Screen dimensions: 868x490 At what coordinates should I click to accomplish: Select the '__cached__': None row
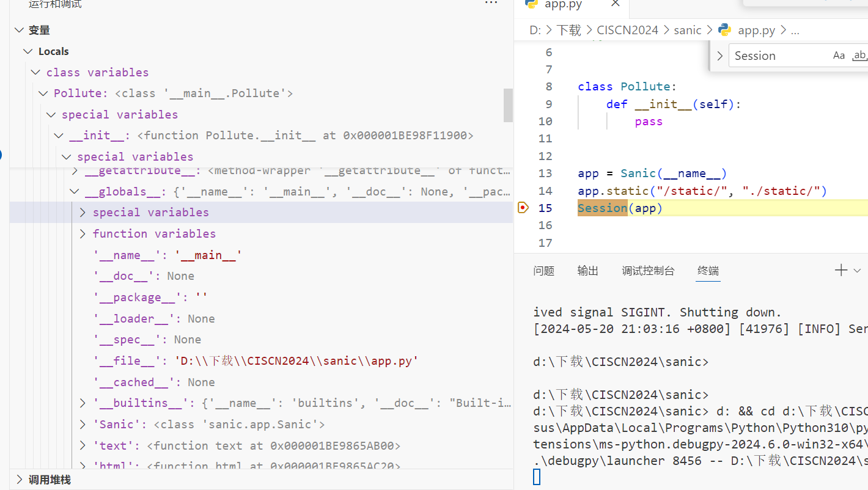tap(261, 382)
